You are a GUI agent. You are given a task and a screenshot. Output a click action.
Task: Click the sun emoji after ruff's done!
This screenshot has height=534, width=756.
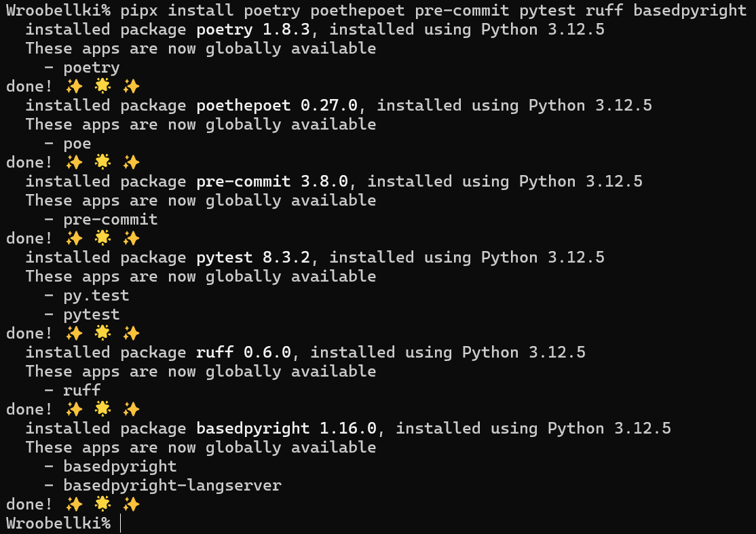click(x=102, y=408)
